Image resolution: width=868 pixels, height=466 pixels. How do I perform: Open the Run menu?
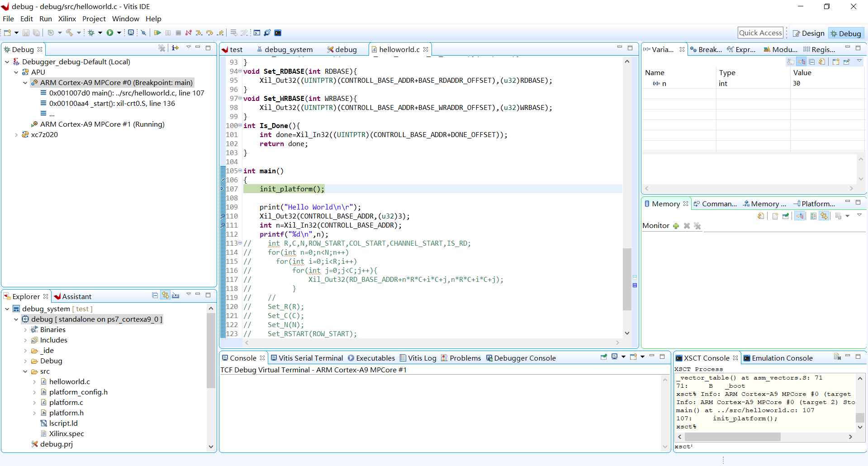(46, 19)
